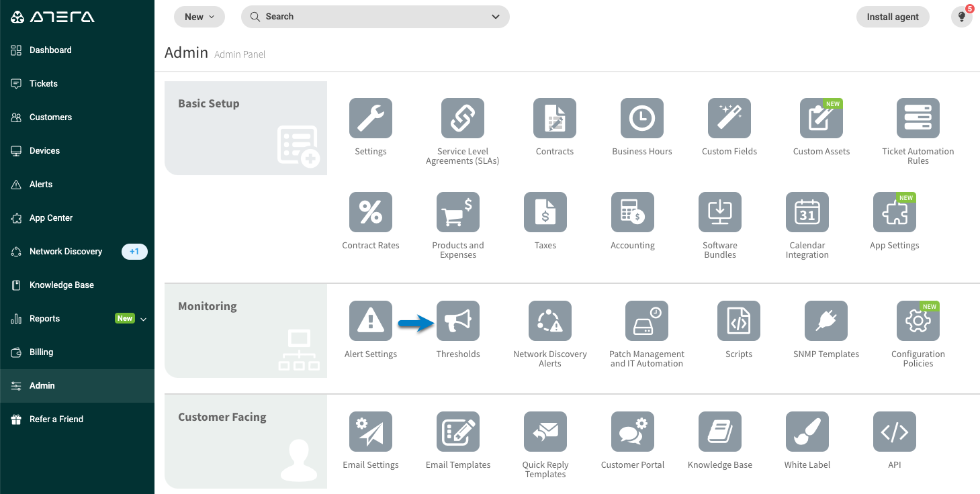Open App Center in sidebar
This screenshot has height=494, width=980.
(x=77, y=218)
